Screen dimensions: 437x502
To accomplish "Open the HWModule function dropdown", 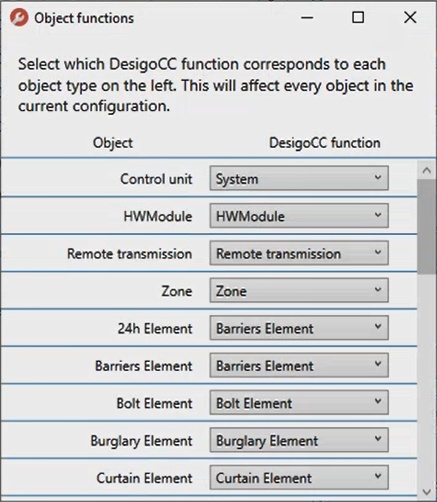I will [x=299, y=216].
